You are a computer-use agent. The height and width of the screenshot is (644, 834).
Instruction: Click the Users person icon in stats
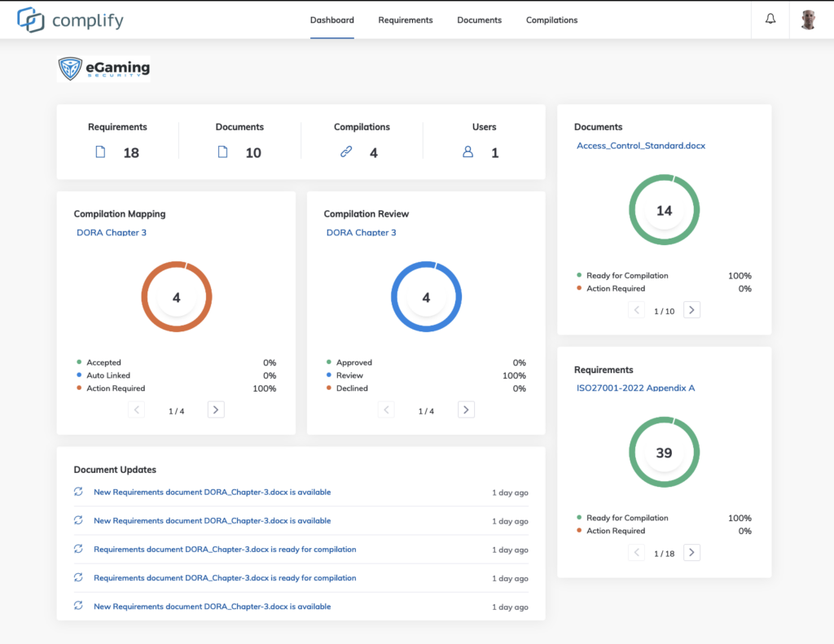click(x=467, y=152)
